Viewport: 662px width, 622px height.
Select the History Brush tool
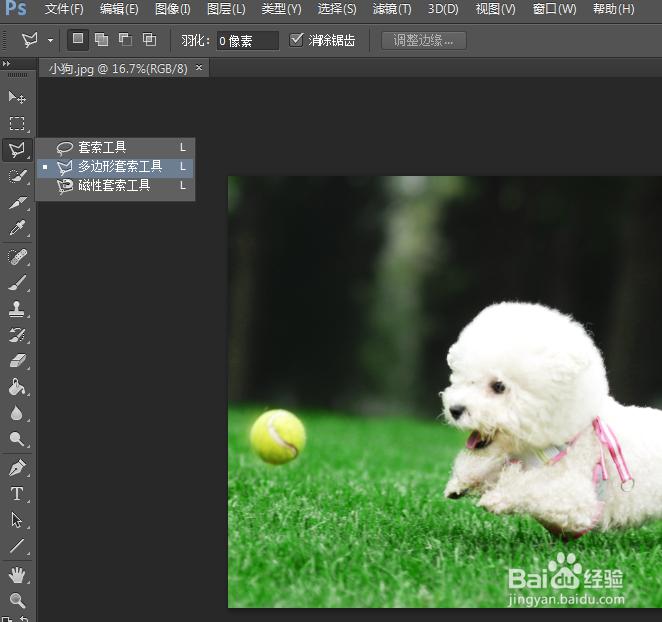coord(17,335)
